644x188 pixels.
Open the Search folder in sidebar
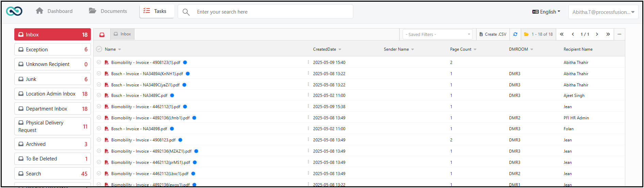click(x=52, y=174)
